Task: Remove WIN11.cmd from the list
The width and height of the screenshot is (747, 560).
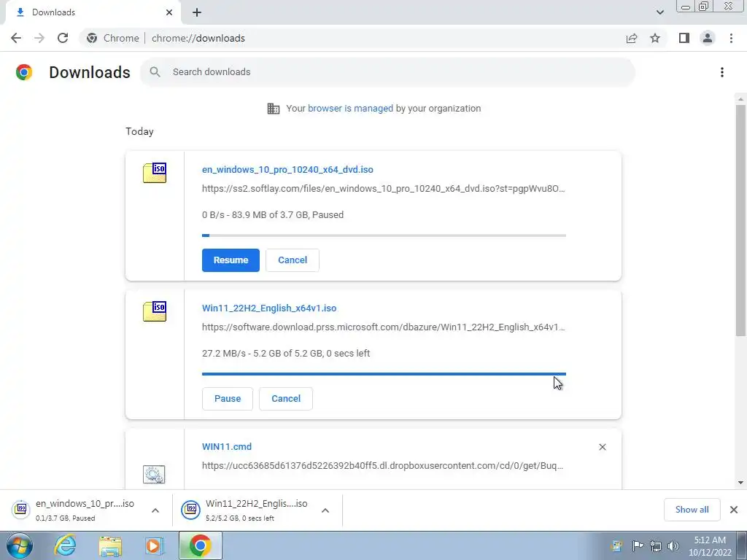Action: (602, 447)
